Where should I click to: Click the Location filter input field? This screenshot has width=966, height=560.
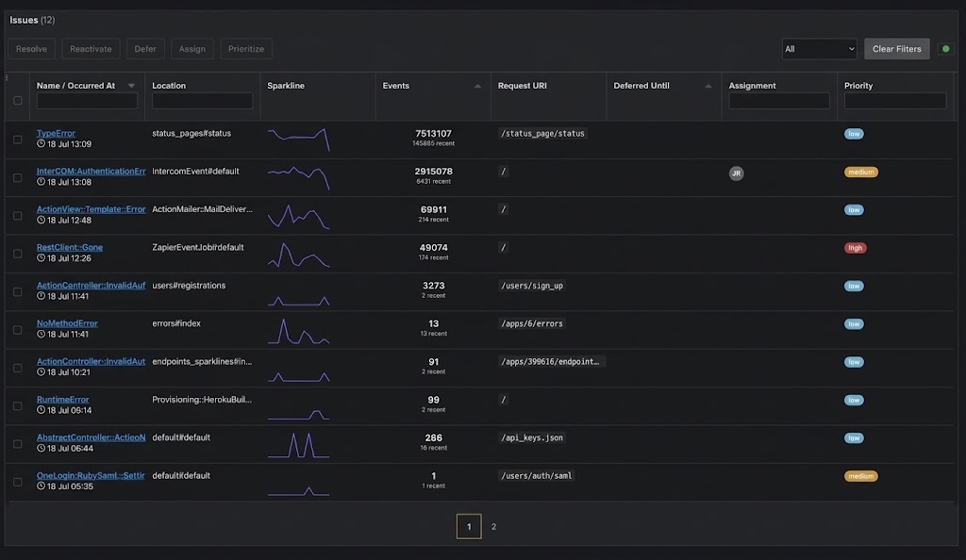tap(202, 101)
